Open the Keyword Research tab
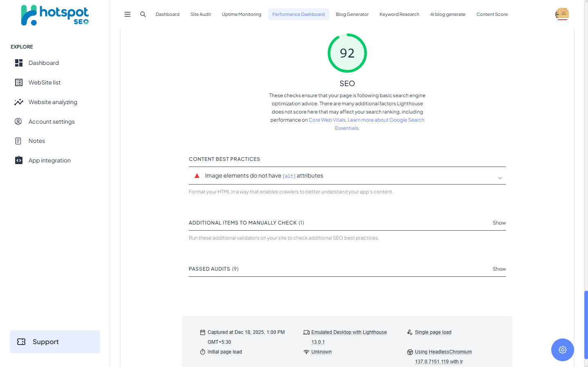The image size is (588, 367). (399, 14)
